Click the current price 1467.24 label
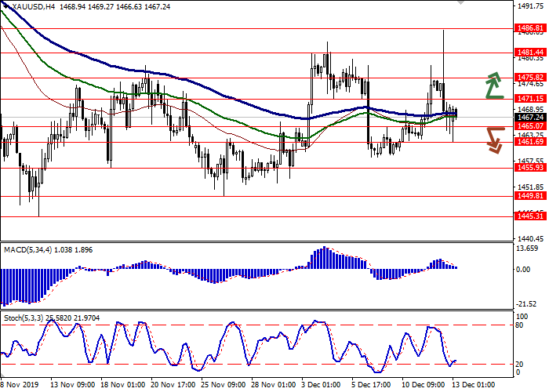 (x=530, y=117)
